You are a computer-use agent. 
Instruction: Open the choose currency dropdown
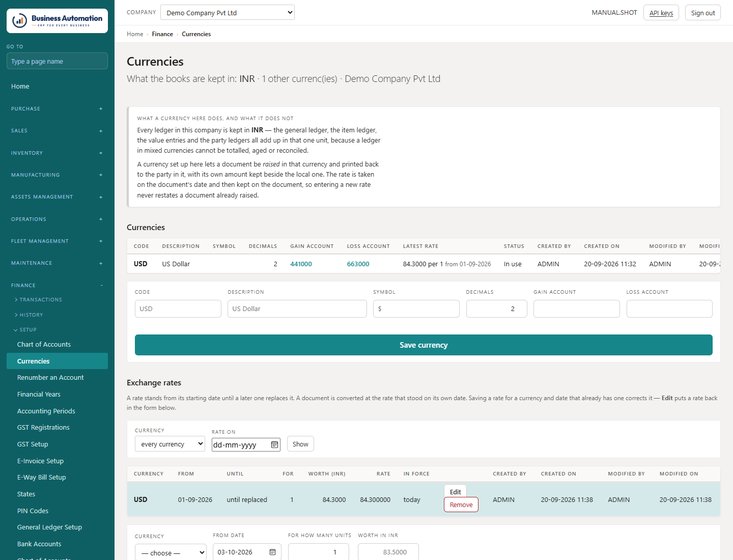tap(171, 553)
